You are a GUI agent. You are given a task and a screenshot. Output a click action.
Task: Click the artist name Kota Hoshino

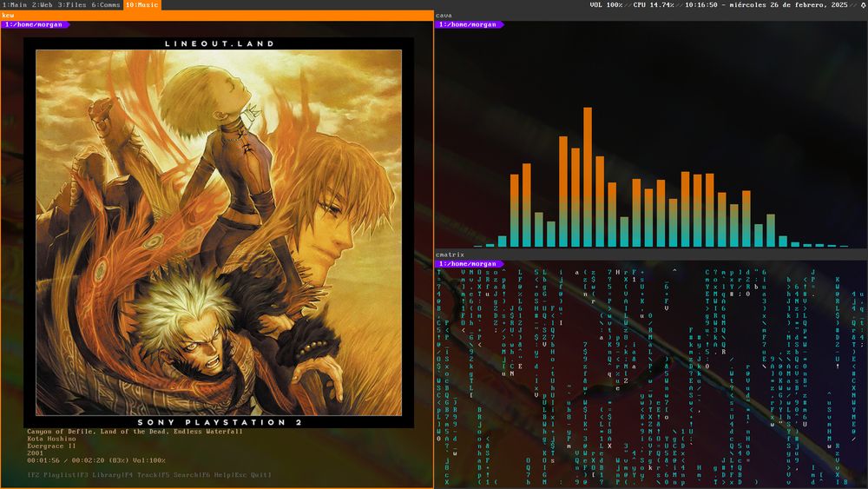[x=51, y=439]
